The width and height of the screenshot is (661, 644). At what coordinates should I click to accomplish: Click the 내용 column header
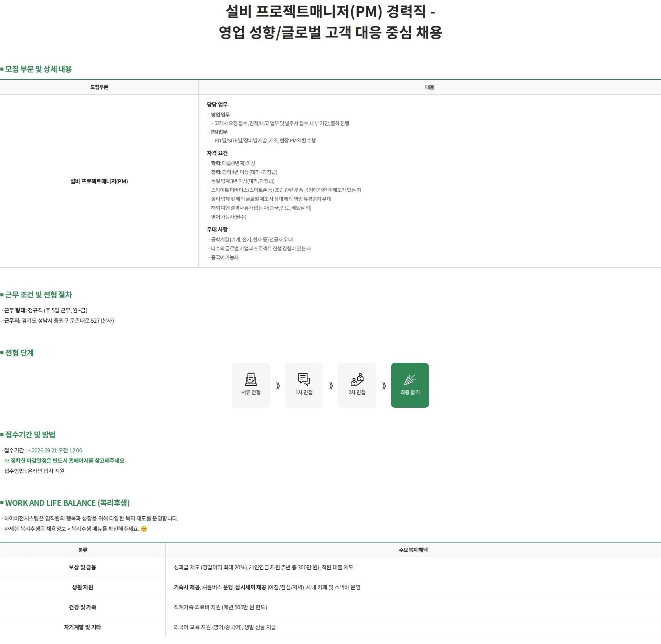430,87
